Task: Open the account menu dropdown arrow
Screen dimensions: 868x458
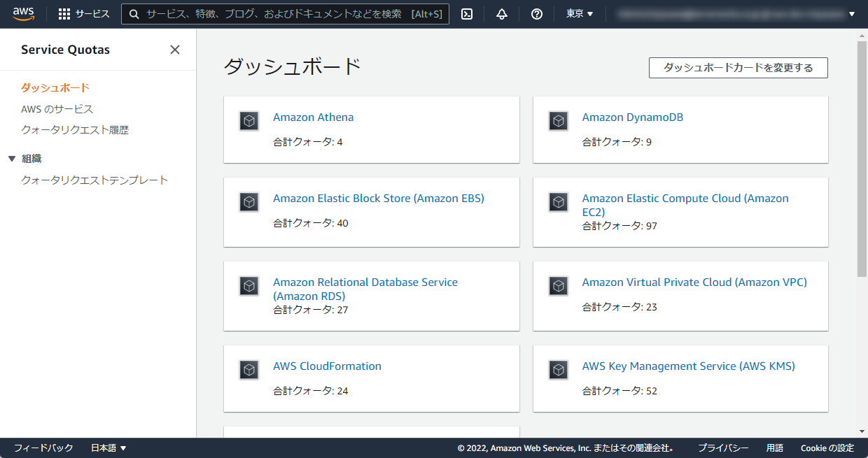Action: tap(852, 14)
